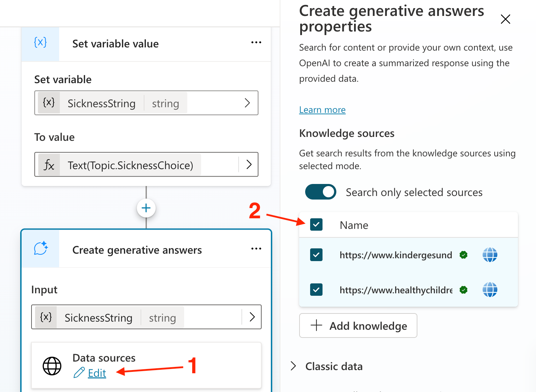Click the add node plus icon
The width and height of the screenshot is (536, 392).
[146, 208]
